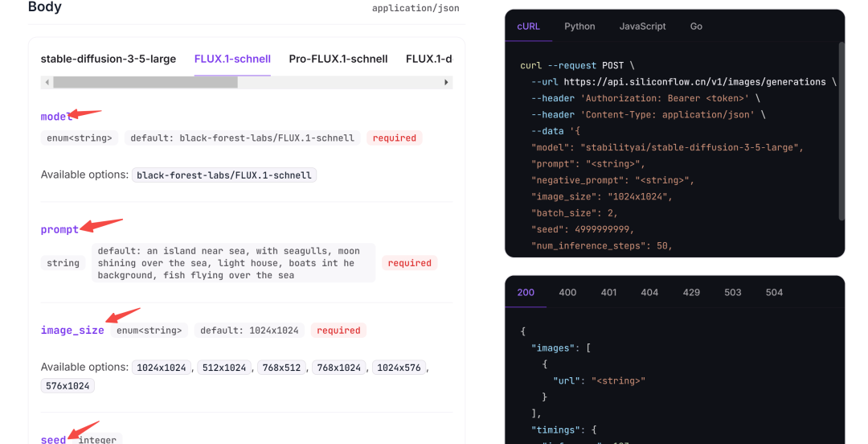Select the stable-diffusion-3-5-large tab
The height and width of the screenshot is (444, 868).
tap(108, 59)
